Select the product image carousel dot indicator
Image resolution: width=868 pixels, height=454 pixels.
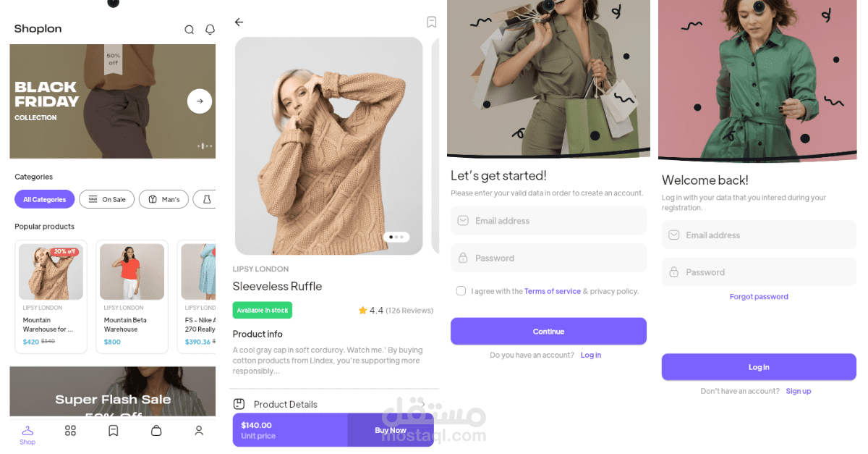tap(396, 237)
